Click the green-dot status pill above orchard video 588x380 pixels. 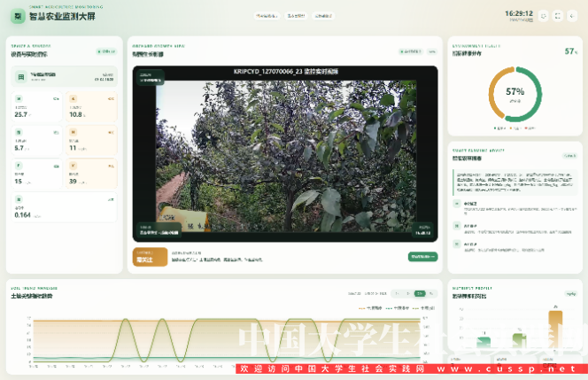pos(411,51)
